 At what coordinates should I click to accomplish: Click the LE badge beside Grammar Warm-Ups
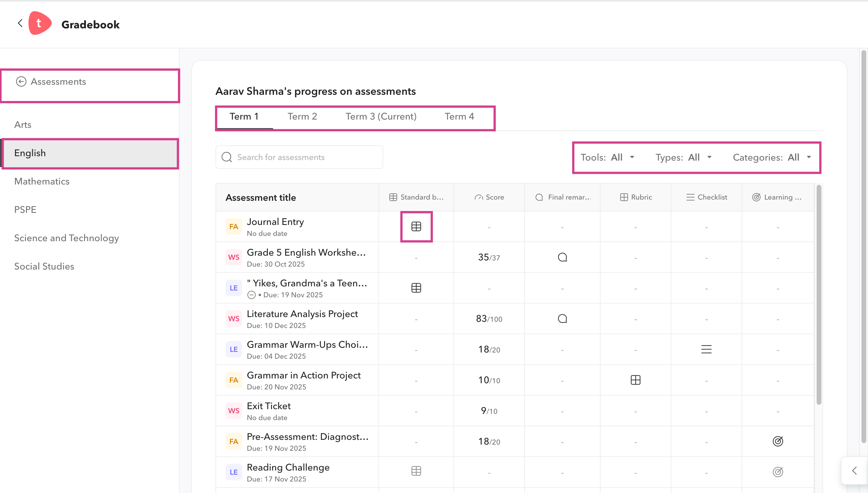pyautogui.click(x=234, y=349)
